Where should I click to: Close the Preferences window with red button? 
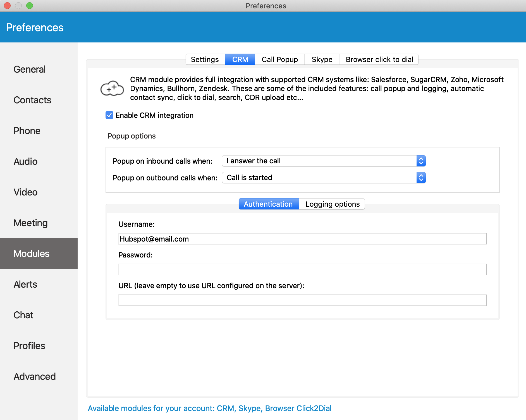7,6
